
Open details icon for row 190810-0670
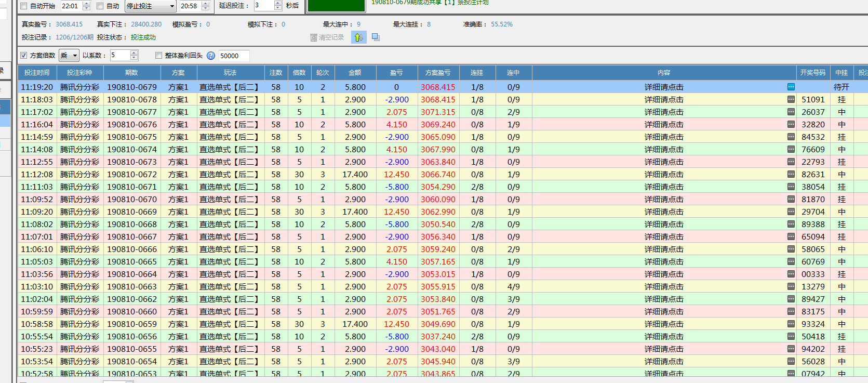click(791, 199)
